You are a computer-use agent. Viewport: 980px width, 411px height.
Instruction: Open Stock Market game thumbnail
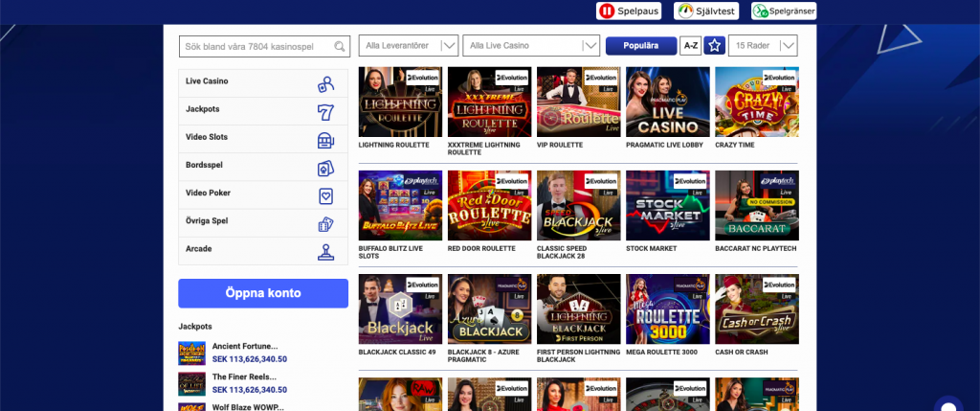[x=667, y=206]
